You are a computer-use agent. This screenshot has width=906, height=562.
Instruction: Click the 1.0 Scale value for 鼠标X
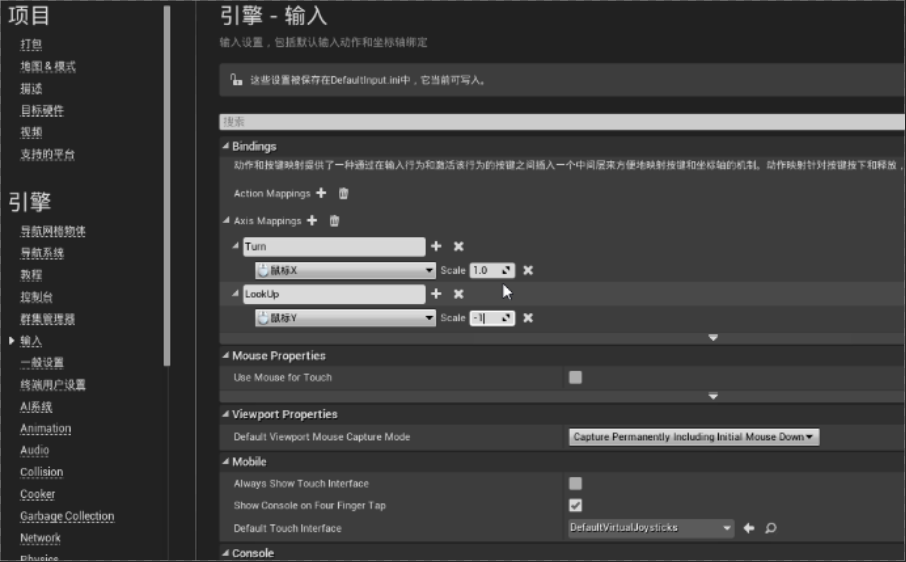[x=492, y=270]
